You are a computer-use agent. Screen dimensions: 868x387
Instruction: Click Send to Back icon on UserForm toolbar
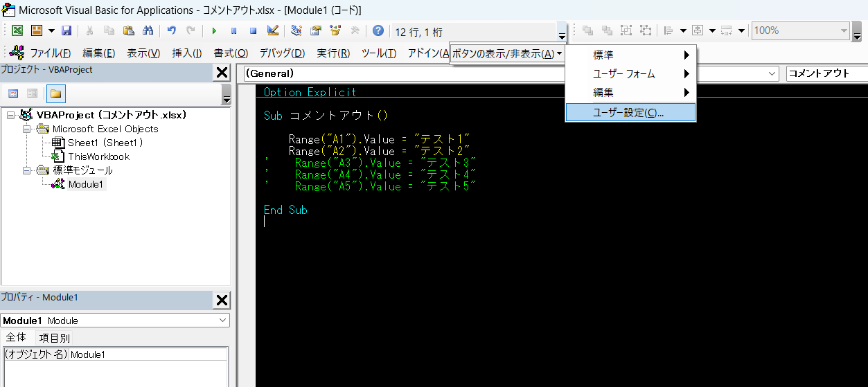(x=607, y=30)
